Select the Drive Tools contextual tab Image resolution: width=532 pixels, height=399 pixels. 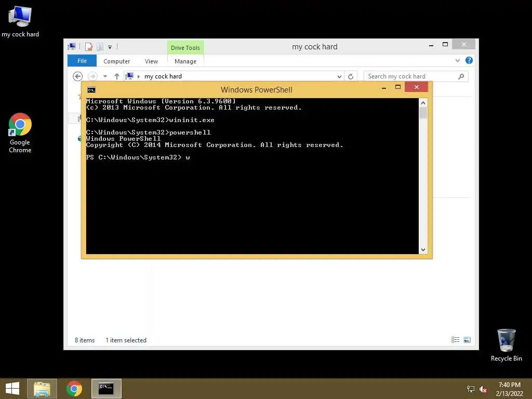(x=185, y=48)
